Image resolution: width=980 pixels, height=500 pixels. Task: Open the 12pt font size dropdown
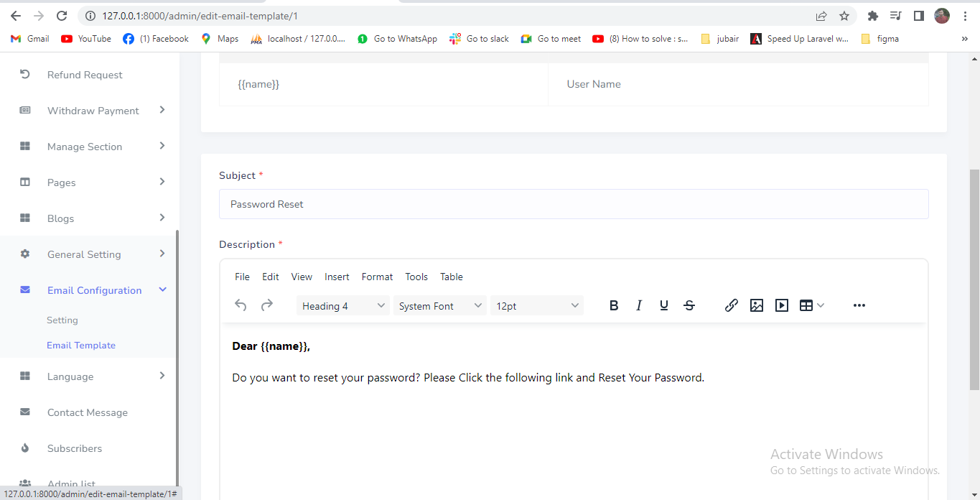pos(536,306)
